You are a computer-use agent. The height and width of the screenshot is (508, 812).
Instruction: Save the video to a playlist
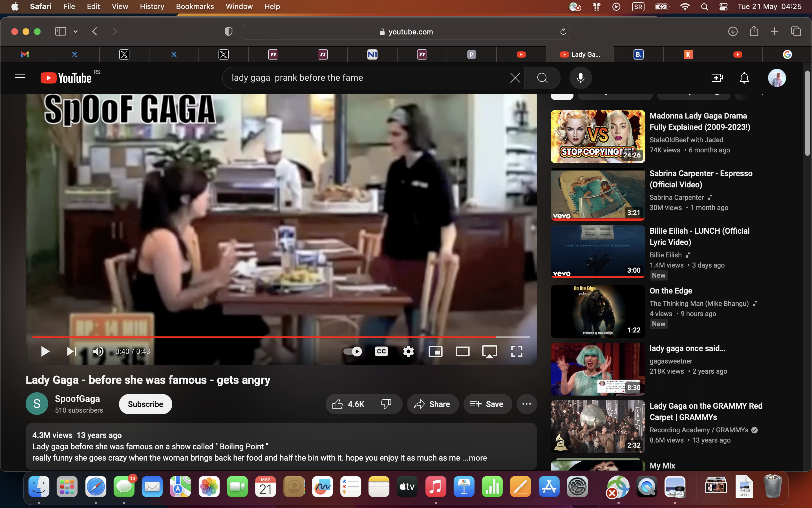coord(487,404)
